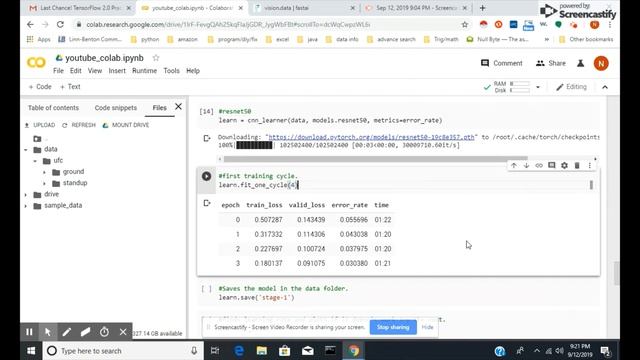The width and height of the screenshot is (640, 360).
Task: Open the Comment button
Action: 502,63
